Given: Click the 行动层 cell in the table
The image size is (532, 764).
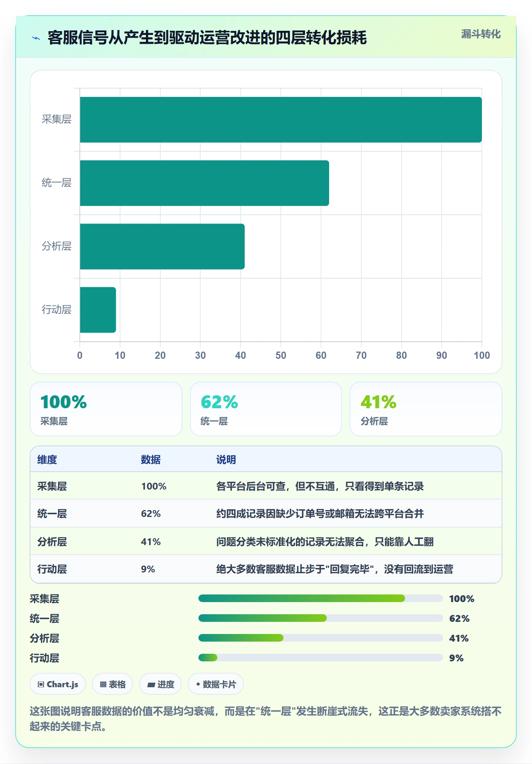Looking at the screenshot, I should click(52, 569).
